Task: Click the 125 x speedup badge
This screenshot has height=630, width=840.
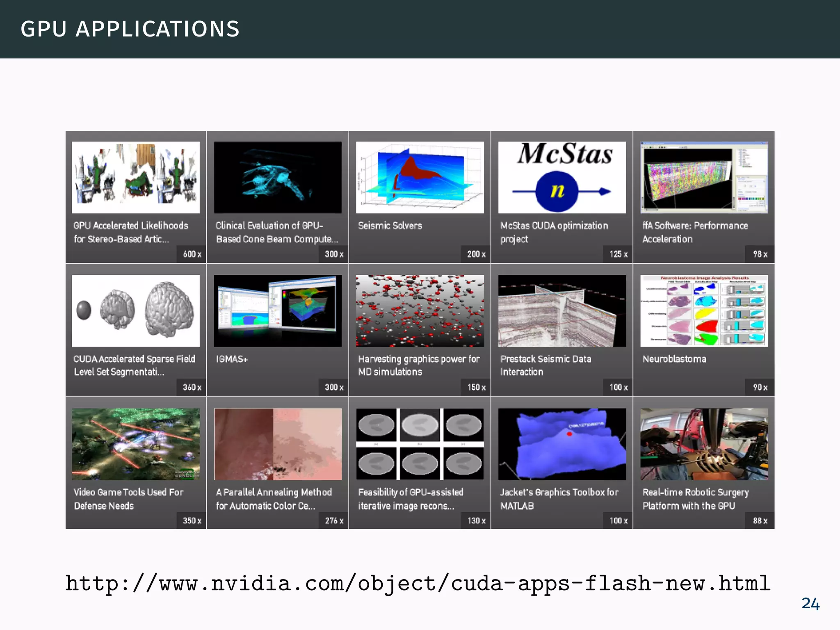Action: click(618, 254)
